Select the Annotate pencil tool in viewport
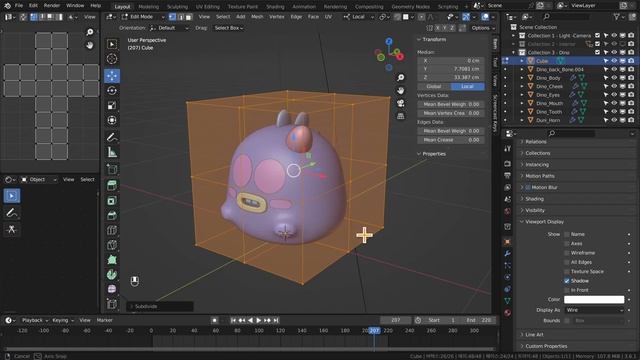The height and width of the screenshot is (360, 640). (112, 138)
